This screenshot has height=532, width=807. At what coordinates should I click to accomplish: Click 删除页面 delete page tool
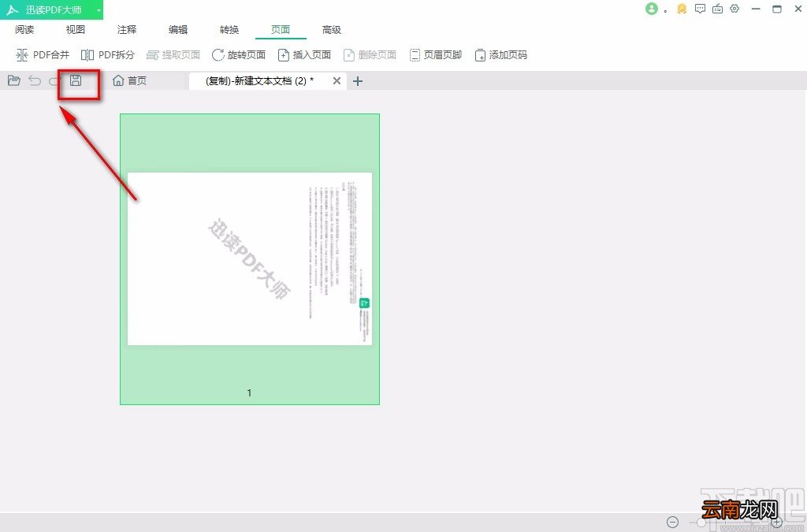coord(370,54)
